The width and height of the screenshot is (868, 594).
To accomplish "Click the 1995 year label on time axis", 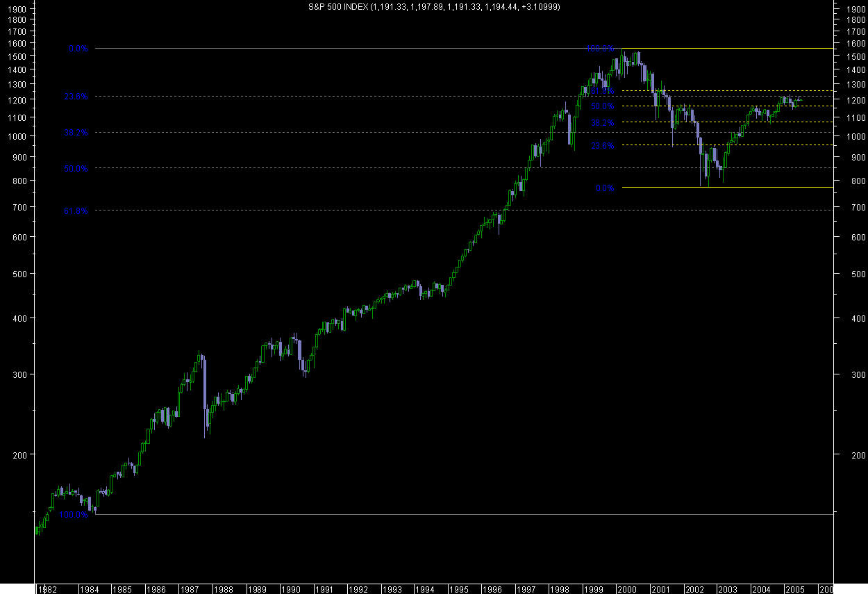I will (x=458, y=589).
